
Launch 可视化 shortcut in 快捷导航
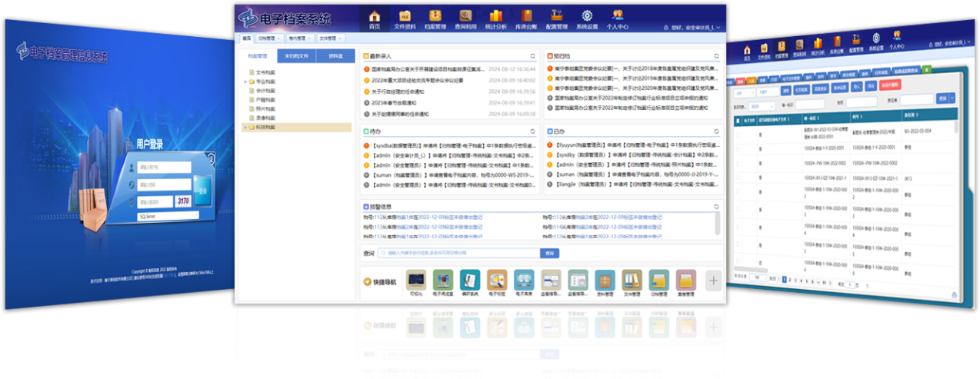[416, 281]
